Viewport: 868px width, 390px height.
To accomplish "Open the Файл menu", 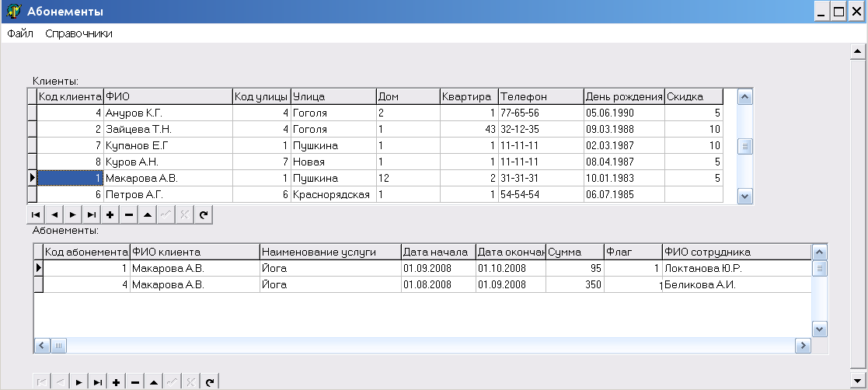I will [x=20, y=33].
